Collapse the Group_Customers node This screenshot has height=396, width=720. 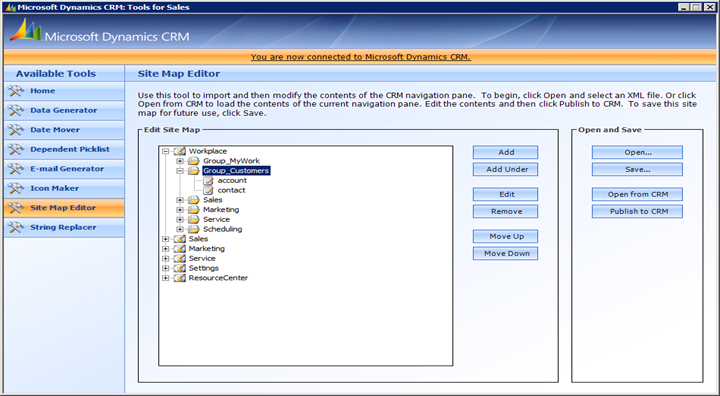[x=180, y=171]
